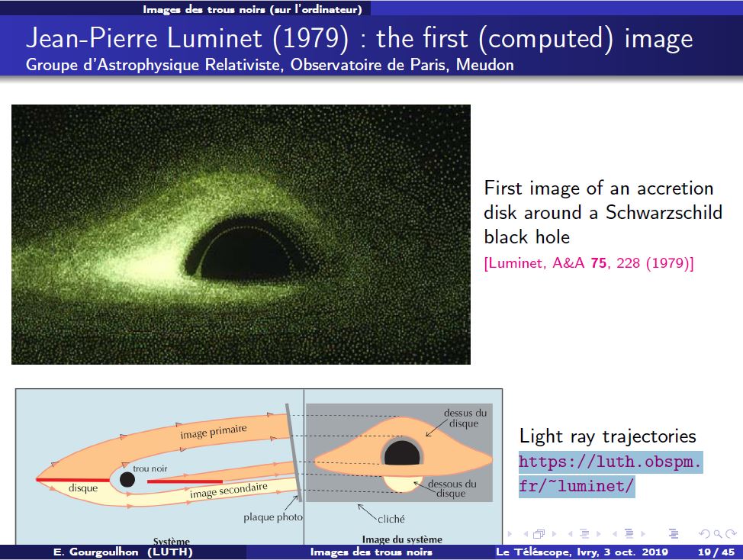Click the Luminet A&A 75 citation link

589,264
